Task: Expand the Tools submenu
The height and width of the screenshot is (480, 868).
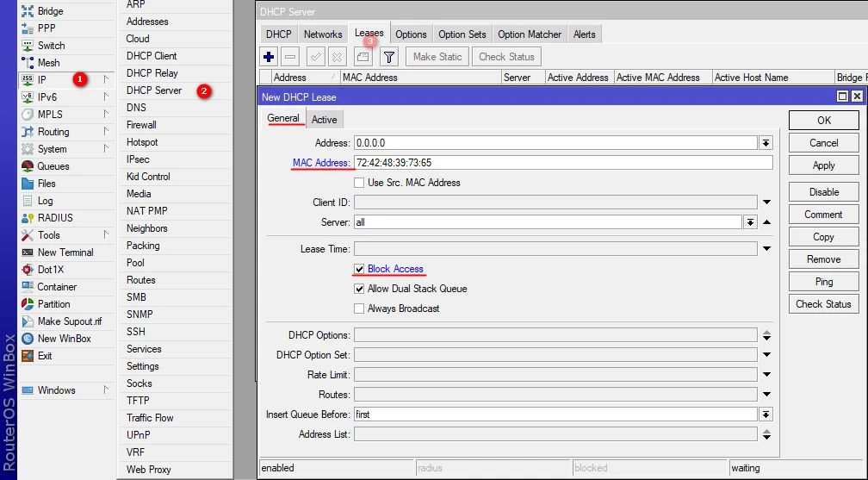Action: coord(106,235)
